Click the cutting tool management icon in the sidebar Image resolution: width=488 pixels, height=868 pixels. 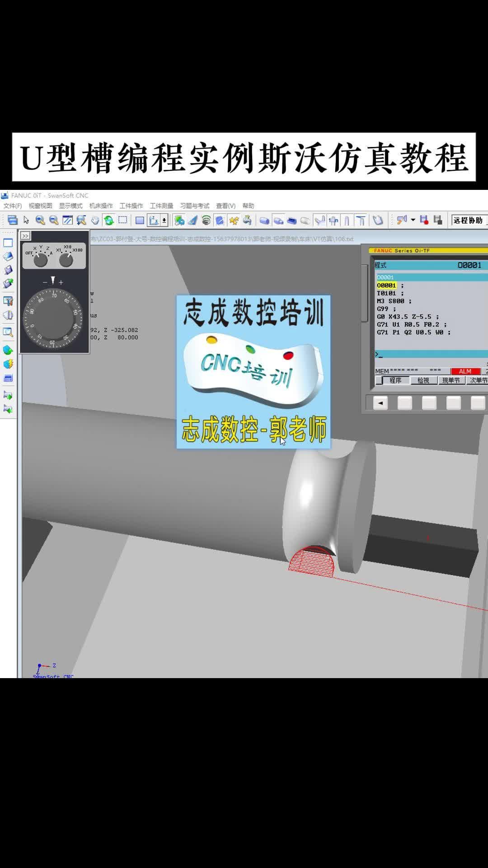point(8,315)
